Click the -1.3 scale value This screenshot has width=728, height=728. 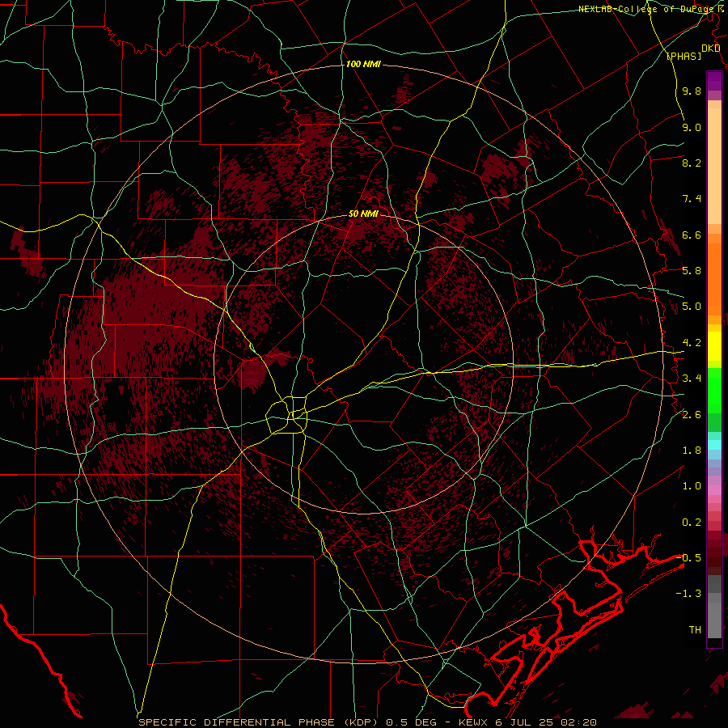[689, 594]
